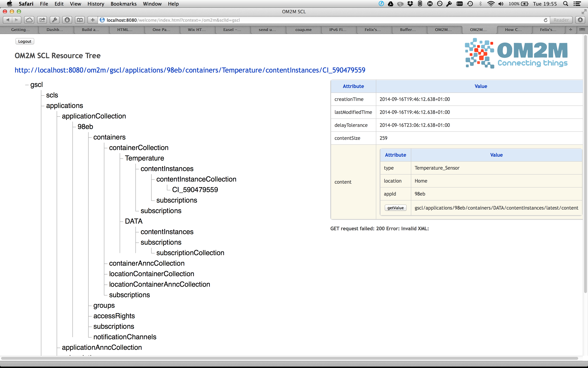Switch to the Buffer... tab
Image resolution: width=588 pixels, height=368 pixels.
[408, 30]
